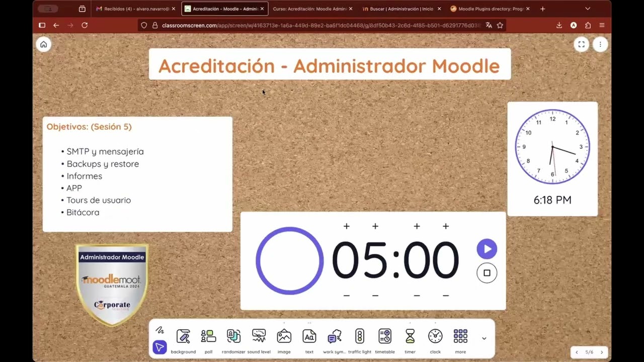Expand the list all tabs dropdown
644x362 pixels.
pos(587,9)
